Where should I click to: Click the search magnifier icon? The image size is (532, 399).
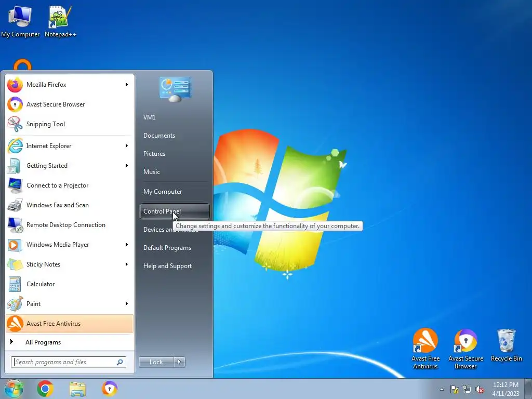120,362
